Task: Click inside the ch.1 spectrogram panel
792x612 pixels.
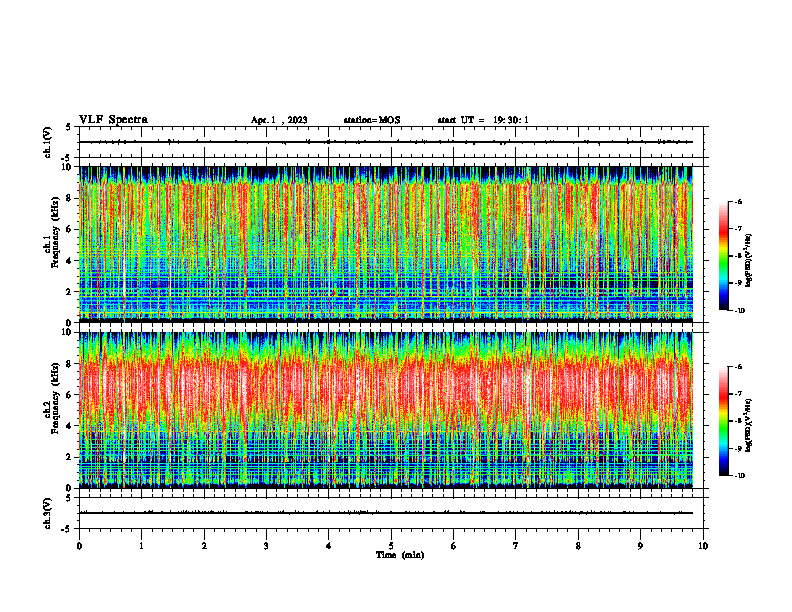Action: [x=386, y=244]
